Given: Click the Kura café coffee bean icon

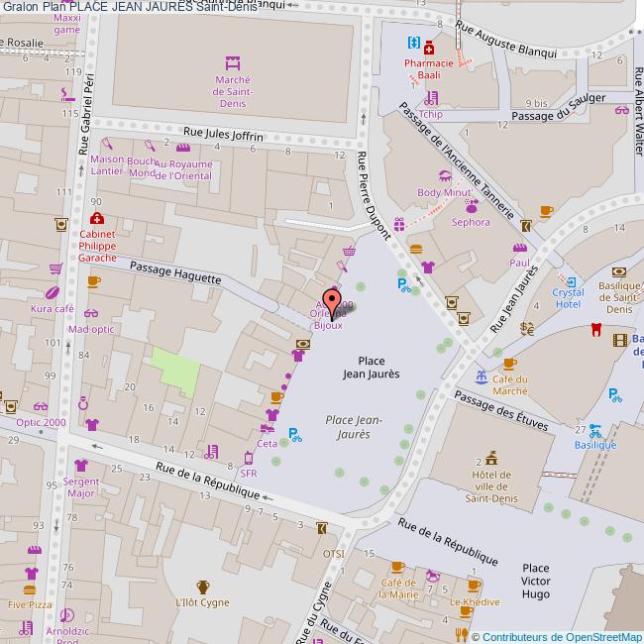Looking at the screenshot, I should [52, 293].
